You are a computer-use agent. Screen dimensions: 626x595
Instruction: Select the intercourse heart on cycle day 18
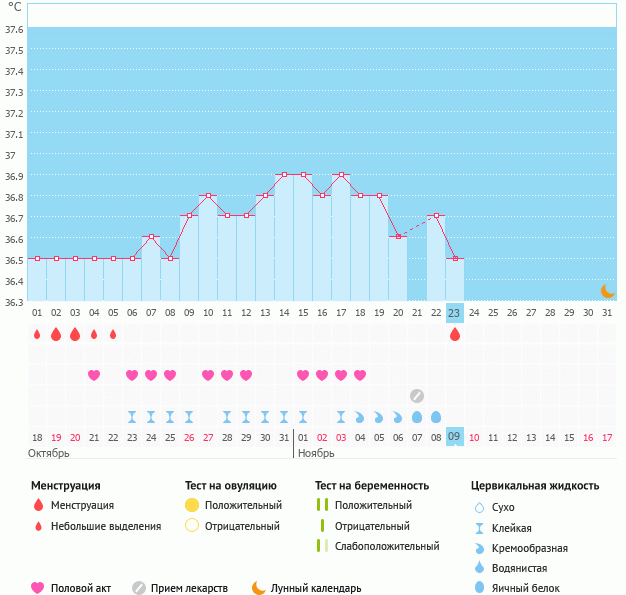click(x=360, y=375)
